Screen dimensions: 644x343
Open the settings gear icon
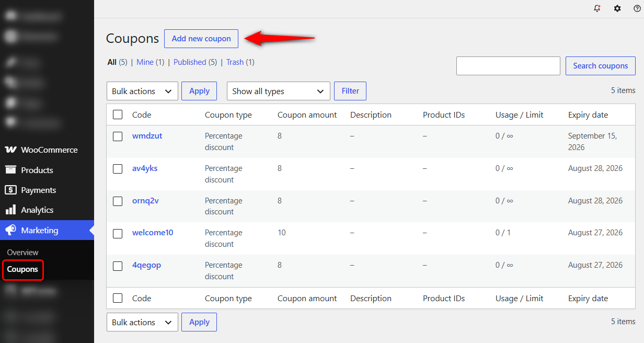[617, 8]
